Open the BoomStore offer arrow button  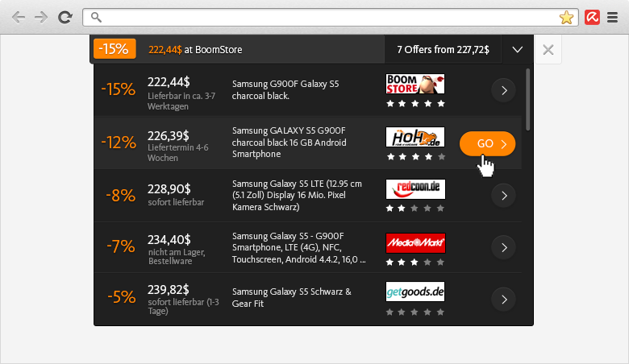pos(504,90)
